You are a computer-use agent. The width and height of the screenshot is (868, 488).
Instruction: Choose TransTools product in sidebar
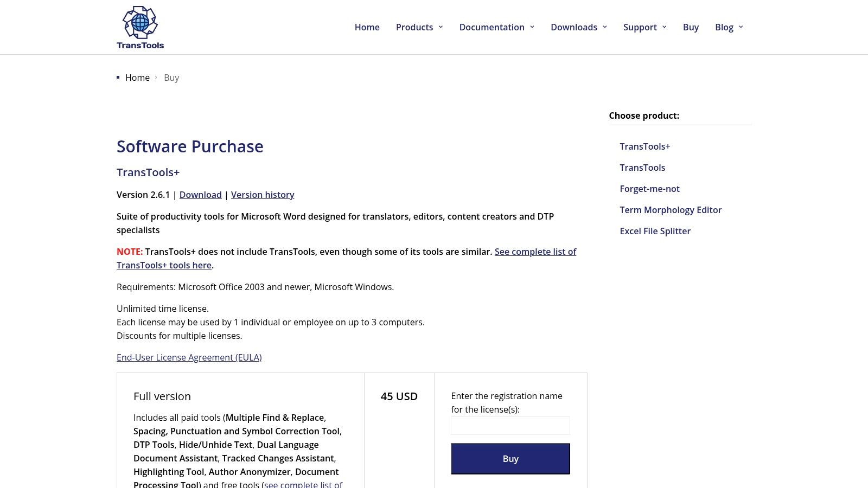pyautogui.click(x=642, y=168)
